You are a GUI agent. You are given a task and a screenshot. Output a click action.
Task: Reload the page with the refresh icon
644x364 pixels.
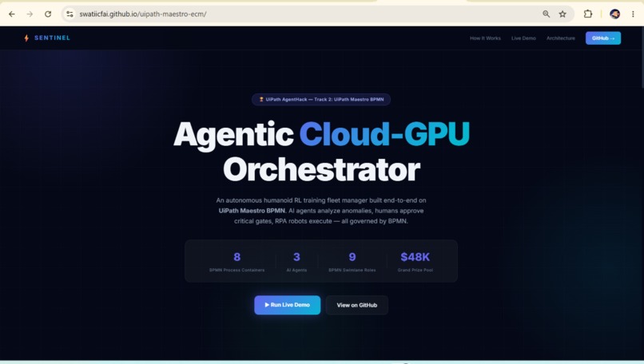point(48,14)
